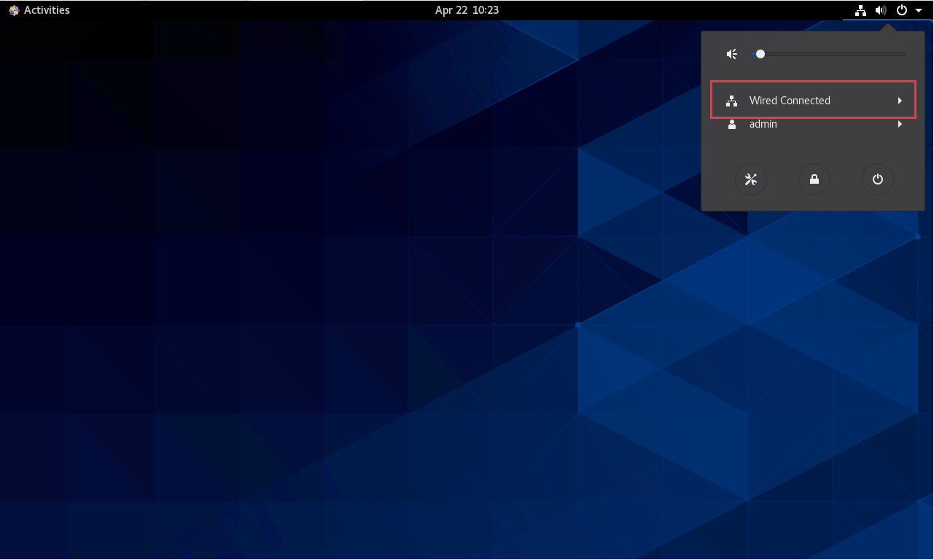Close system menu via top bar dropdown arrow
The height and width of the screenshot is (560, 934).
(x=919, y=10)
